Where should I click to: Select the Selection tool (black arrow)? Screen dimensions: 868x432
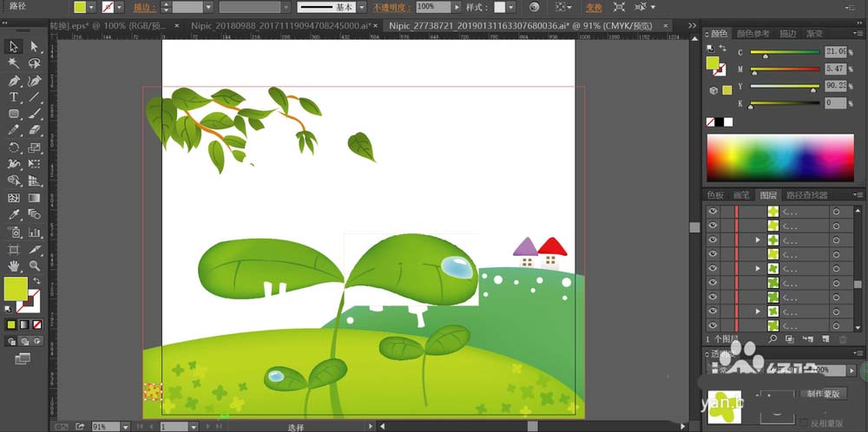(14, 47)
